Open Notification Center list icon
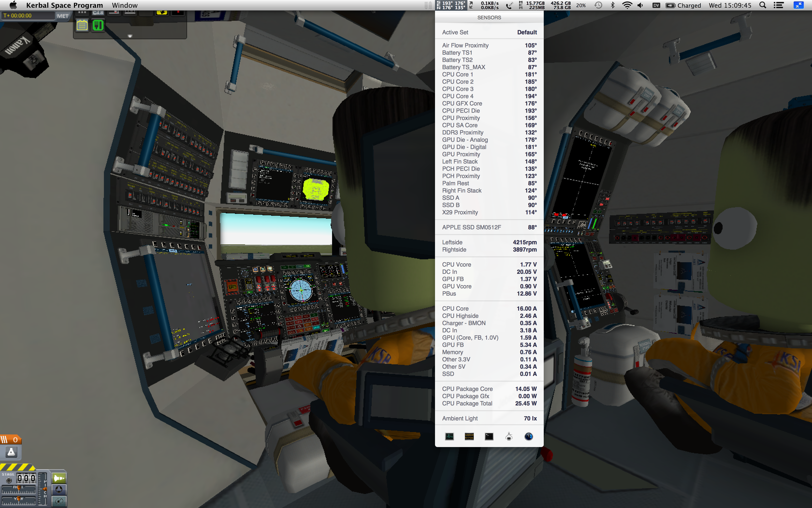Screen dimensions: 812x508 tap(778, 5)
